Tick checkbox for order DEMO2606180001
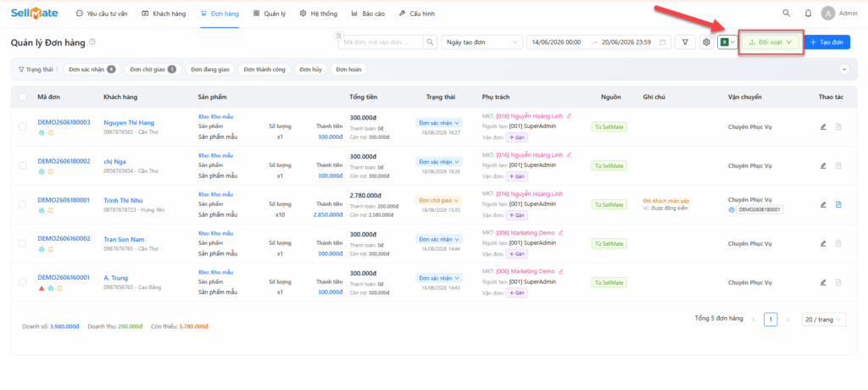 tap(23, 204)
